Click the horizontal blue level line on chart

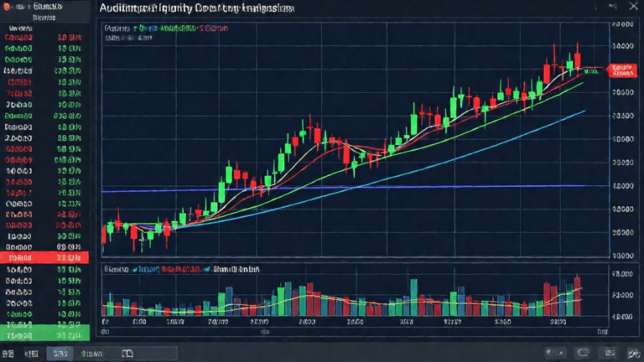(x=345, y=188)
